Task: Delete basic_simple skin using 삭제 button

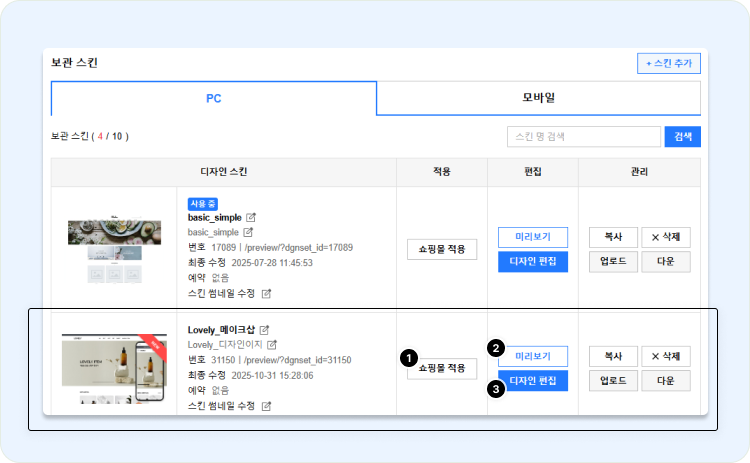Action: 665,238
